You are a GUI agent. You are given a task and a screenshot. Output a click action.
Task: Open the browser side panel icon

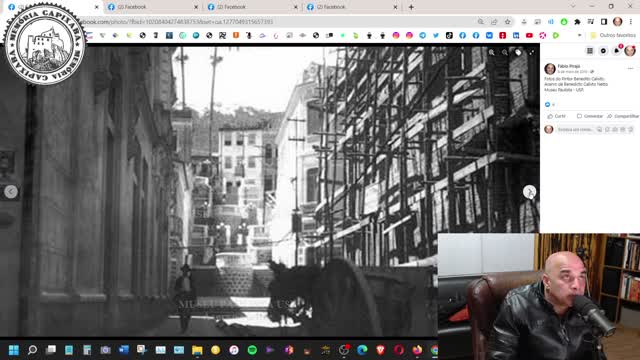click(x=604, y=22)
